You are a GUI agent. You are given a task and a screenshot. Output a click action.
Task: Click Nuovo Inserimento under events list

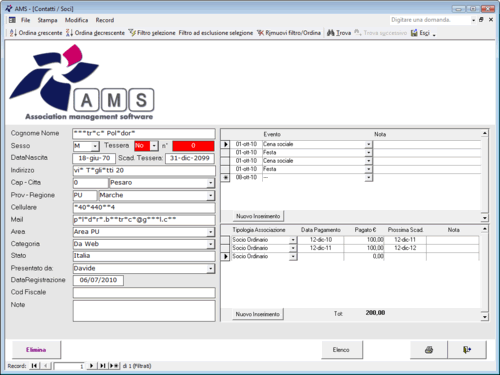[258, 216]
